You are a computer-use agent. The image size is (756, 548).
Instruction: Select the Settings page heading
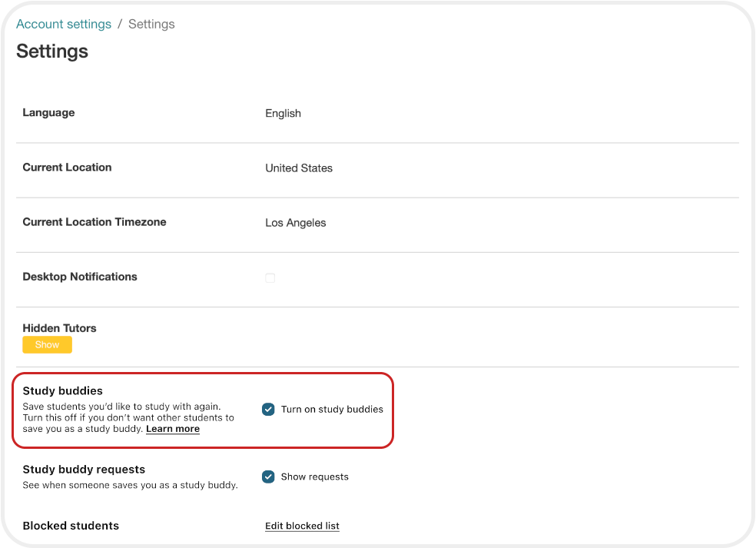pos(52,51)
